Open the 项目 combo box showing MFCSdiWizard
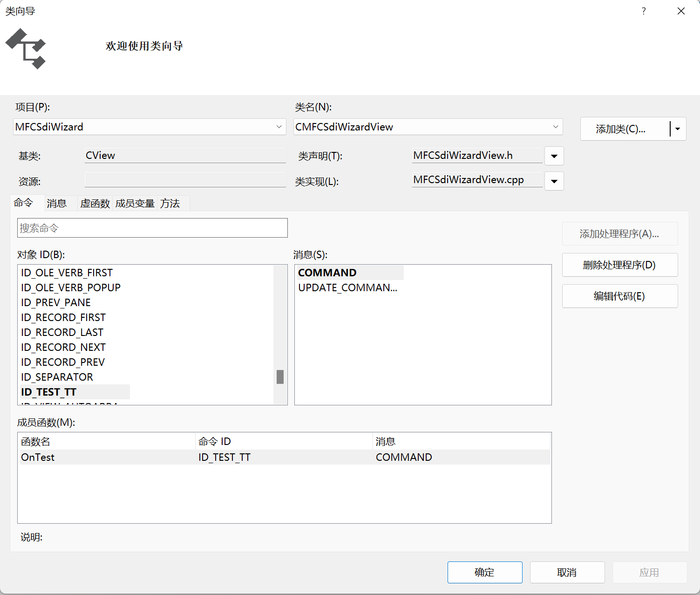700x595 pixels. 150,127
